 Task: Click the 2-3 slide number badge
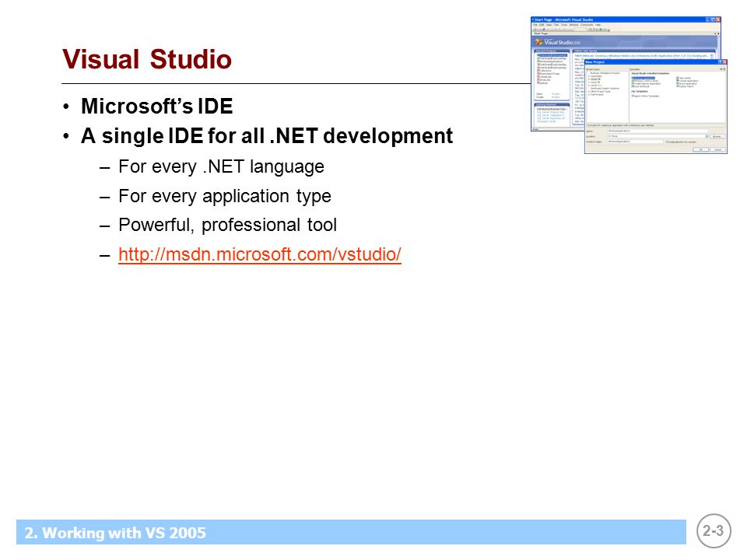tap(714, 530)
